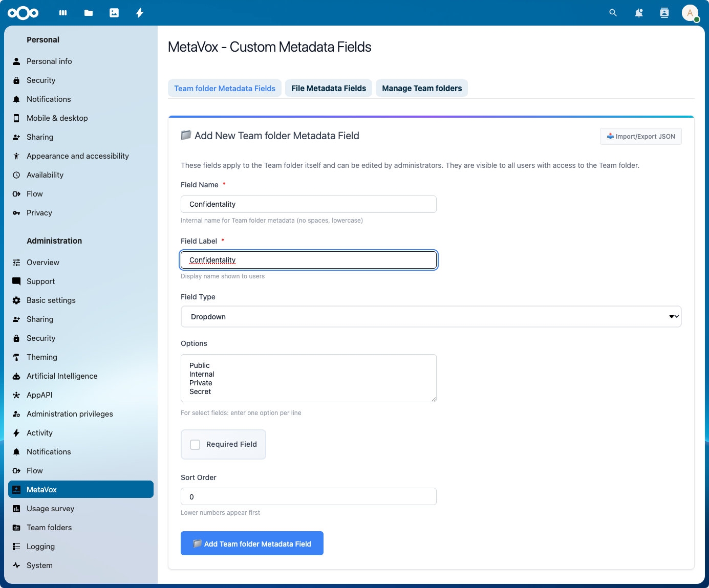Open the Field Type dropdown
The image size is (709, 588).
(x=431, y=317)
